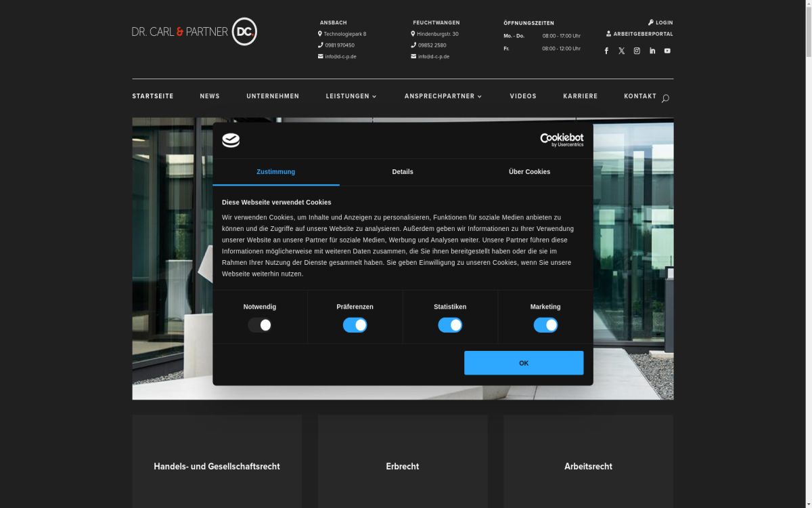Disable the Statistiken cookie toggle
The width and height of the screenshot is (812, 508).
click(x=451, y=324)
